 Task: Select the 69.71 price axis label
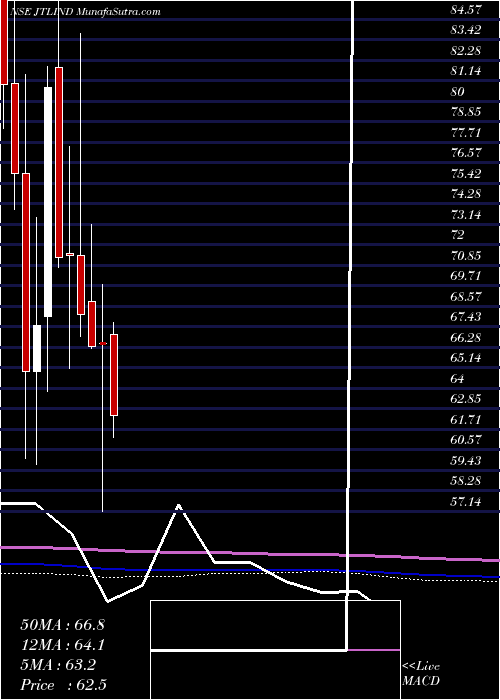[466, 275]
